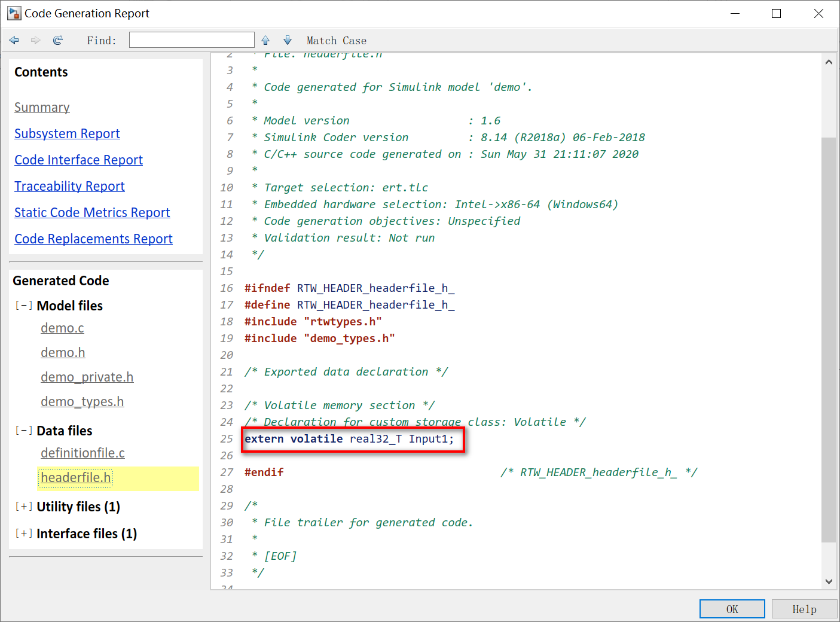View the definitionfile.c data file
The height and width of the screenshot is (622, 840).
83,453
